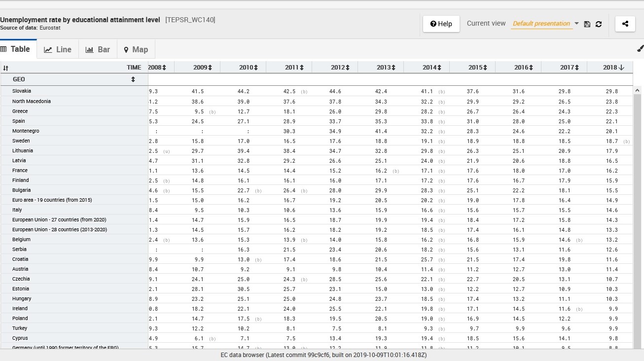Click the TIME header label
Viewport: 644px width, 361px height.
click(134, 68)
